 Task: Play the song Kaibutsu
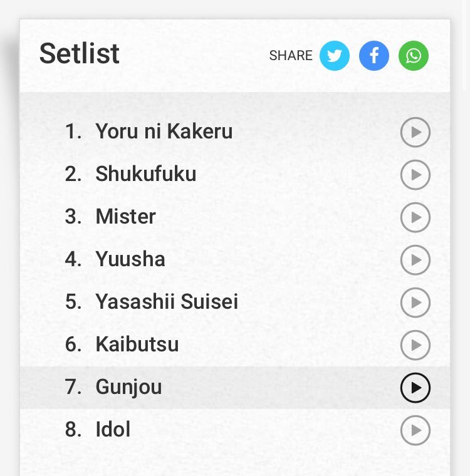[x=415, y=345]
